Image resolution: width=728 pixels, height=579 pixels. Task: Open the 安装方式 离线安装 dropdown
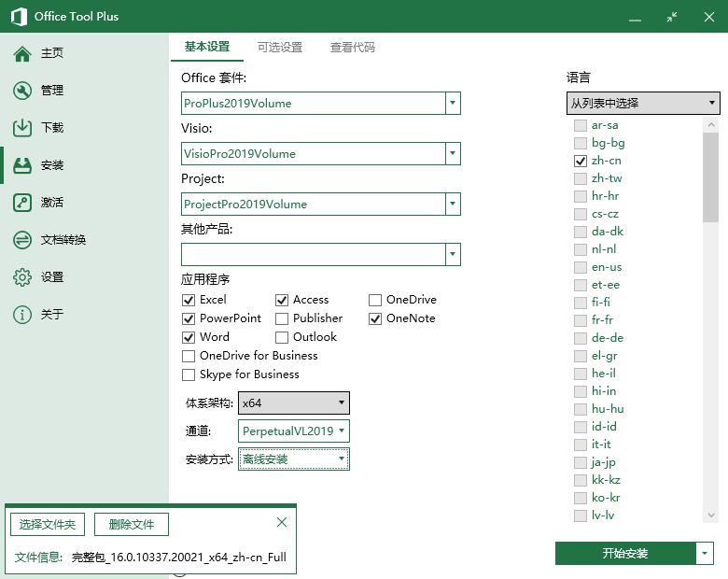coord(294,459)
